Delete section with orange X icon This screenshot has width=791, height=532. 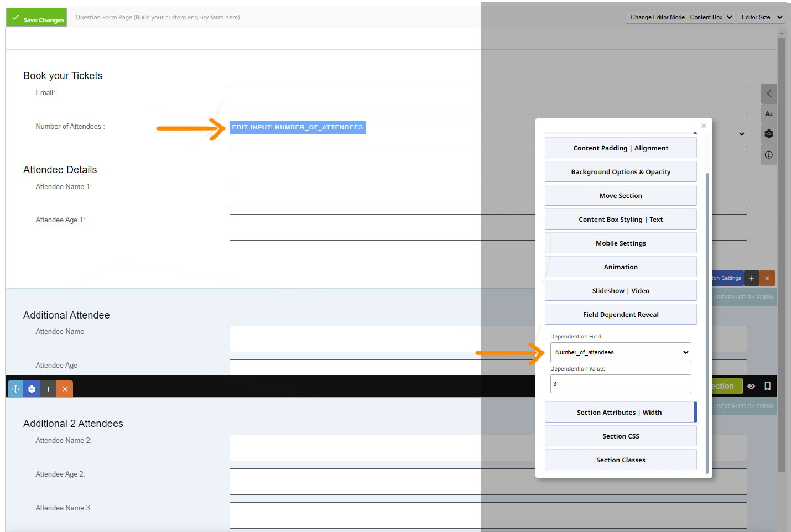pyautogui.click(x=65, y=389)
